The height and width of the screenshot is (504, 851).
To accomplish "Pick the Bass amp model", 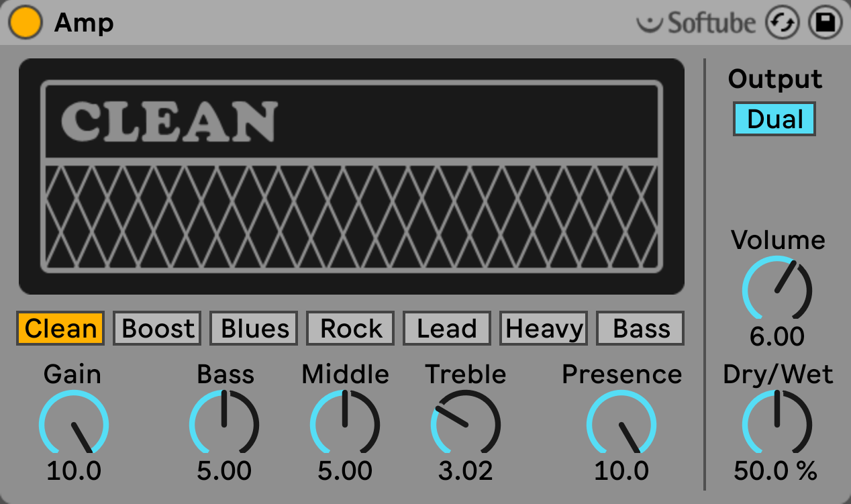I will 640,328.
